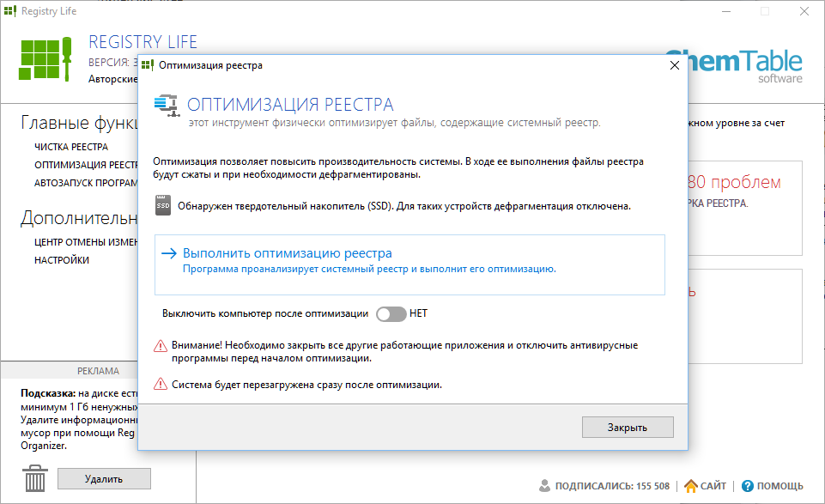The image size is (825, 504).
Task: Click the house icon next to САЙТ
Action: pyautogui.click(x=690, y=486)
